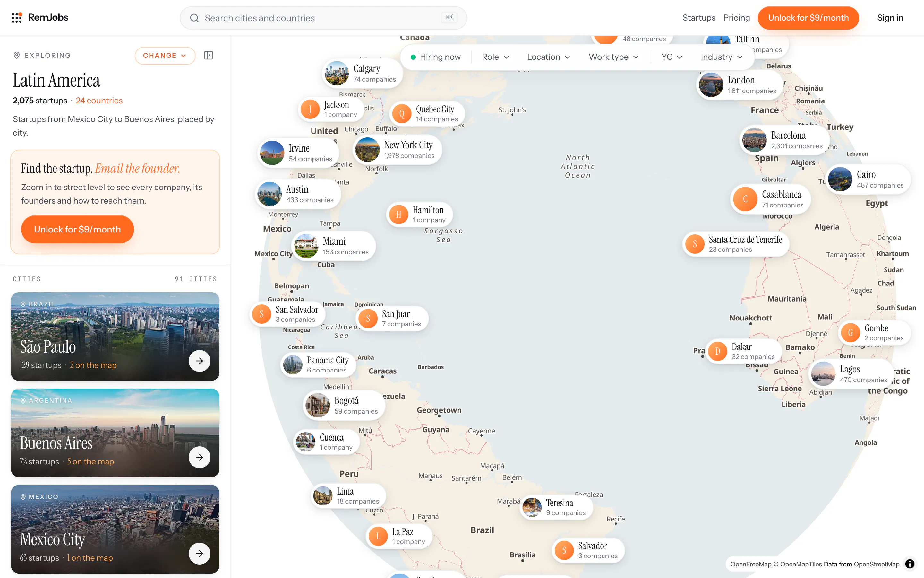Open the Pricing page link
Image resolution: width=924 pixels, height=578 pixels.
[x=737, y=18]
